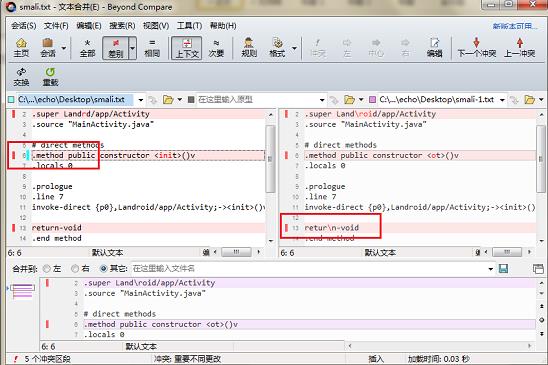Take 右 right side arrow icon
This screenshot has height=365, width=548.
pos(405,48)
